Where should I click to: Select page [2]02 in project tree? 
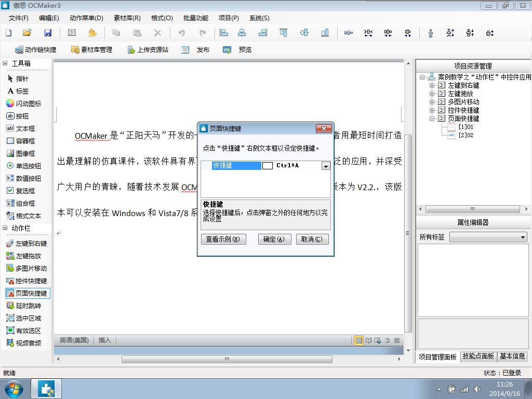tap(466, 135)
